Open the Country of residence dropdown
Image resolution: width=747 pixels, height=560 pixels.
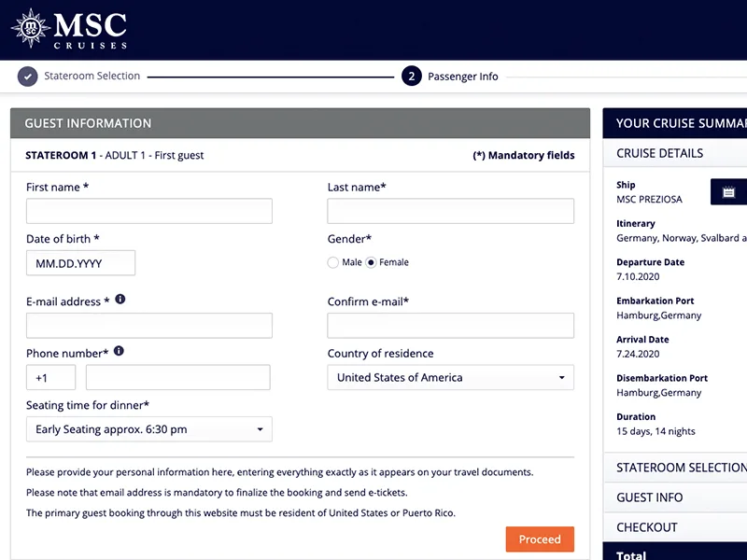(x=451, y=377)
